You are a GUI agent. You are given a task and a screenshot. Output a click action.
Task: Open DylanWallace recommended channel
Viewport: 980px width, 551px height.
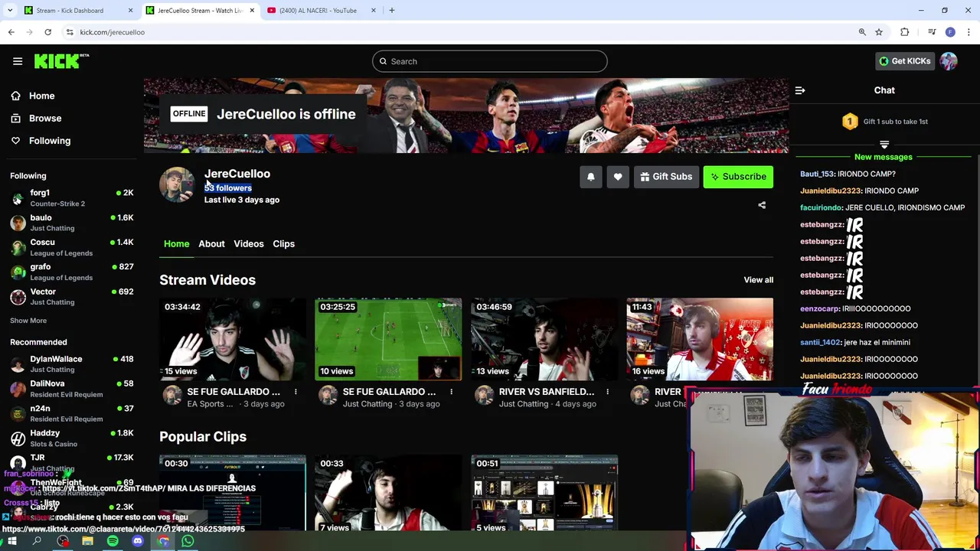tap(72, 364)
